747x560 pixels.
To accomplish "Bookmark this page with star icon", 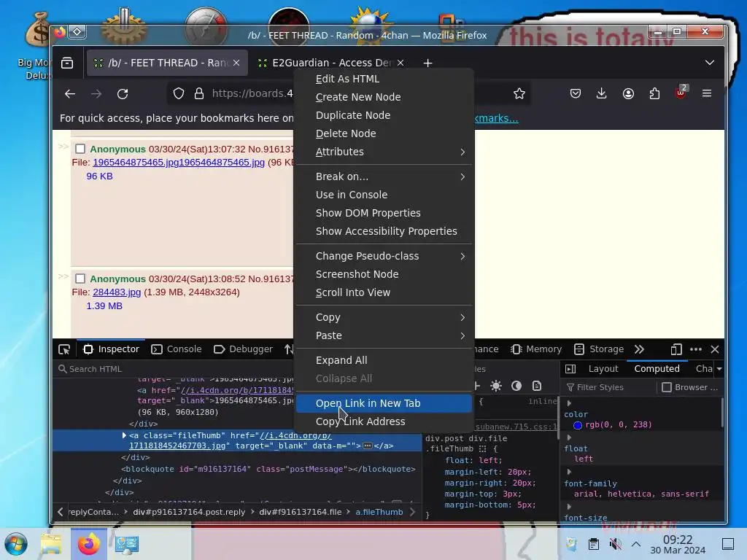I will 519,94.
